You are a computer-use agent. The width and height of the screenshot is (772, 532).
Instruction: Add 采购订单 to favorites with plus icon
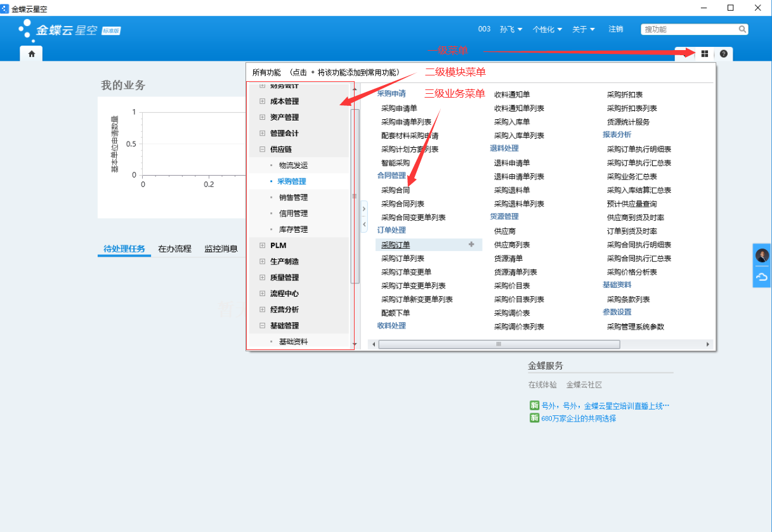[471, 245]
